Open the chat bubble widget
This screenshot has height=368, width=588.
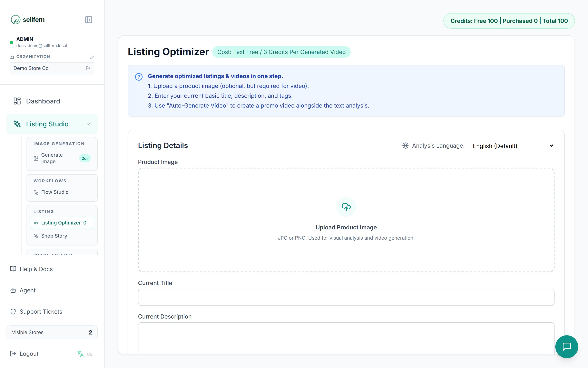click(x=567, y=347)
